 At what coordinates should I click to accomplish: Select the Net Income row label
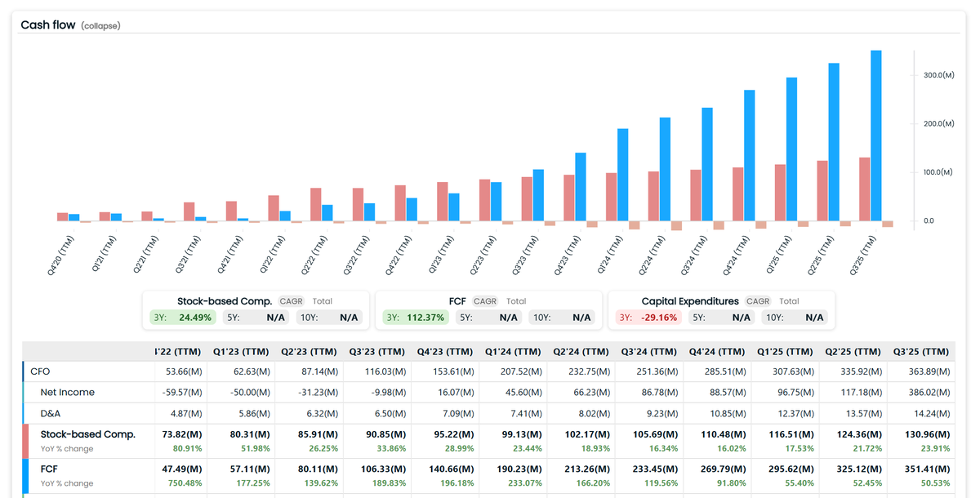pos(68,392)
